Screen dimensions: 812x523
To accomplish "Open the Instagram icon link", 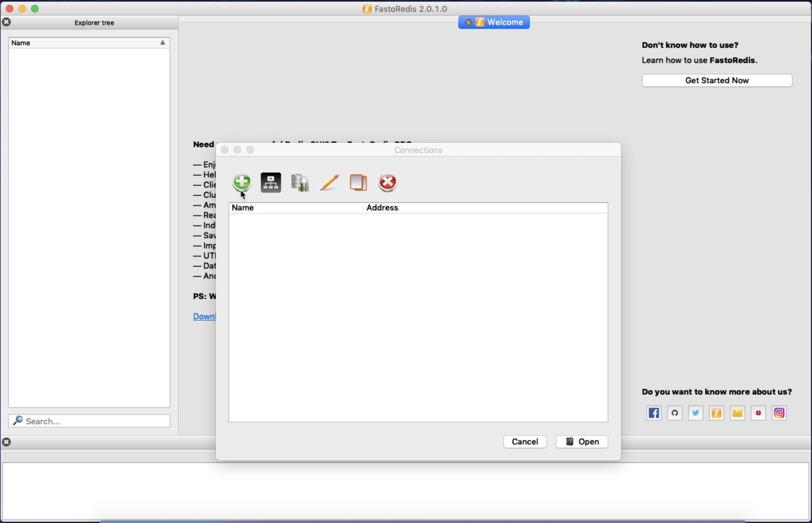I will 780,413.
